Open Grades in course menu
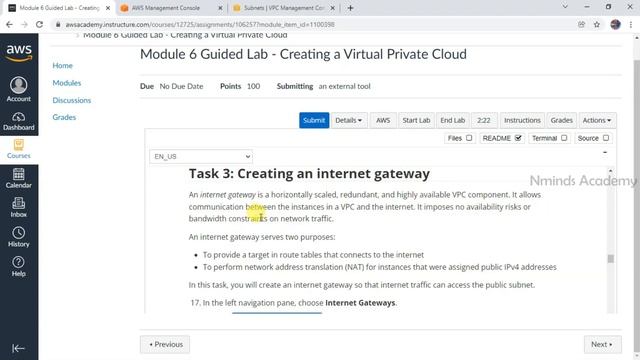 (64, 117)
